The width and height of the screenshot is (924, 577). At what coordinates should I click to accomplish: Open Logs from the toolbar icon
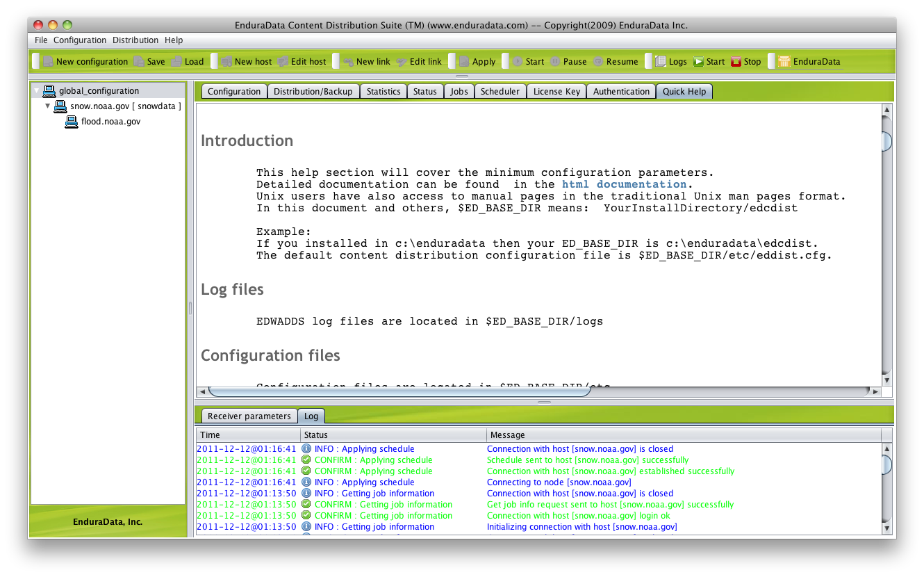pyautogui.click(x=661, y=61)
